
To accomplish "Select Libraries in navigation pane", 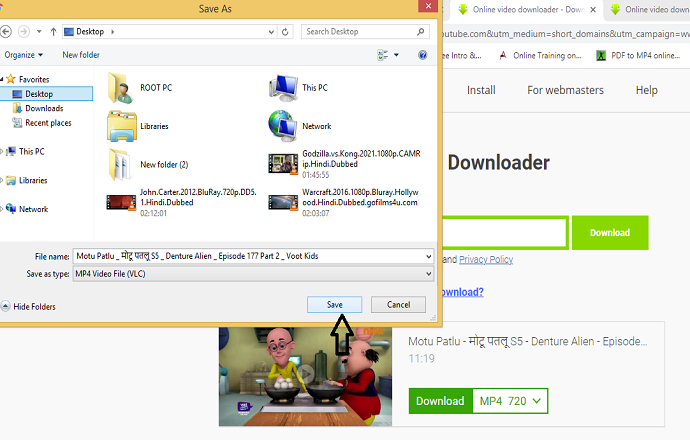I will (33, 180).
